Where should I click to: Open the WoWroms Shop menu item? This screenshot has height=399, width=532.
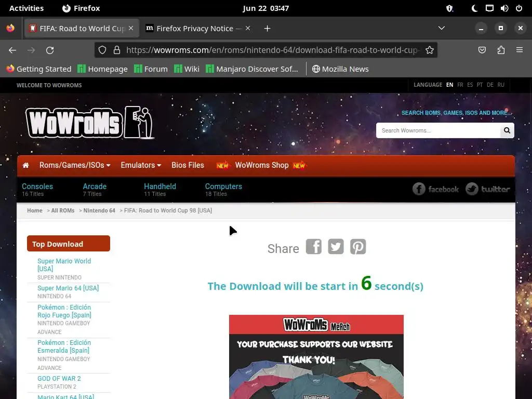(262, 165)
